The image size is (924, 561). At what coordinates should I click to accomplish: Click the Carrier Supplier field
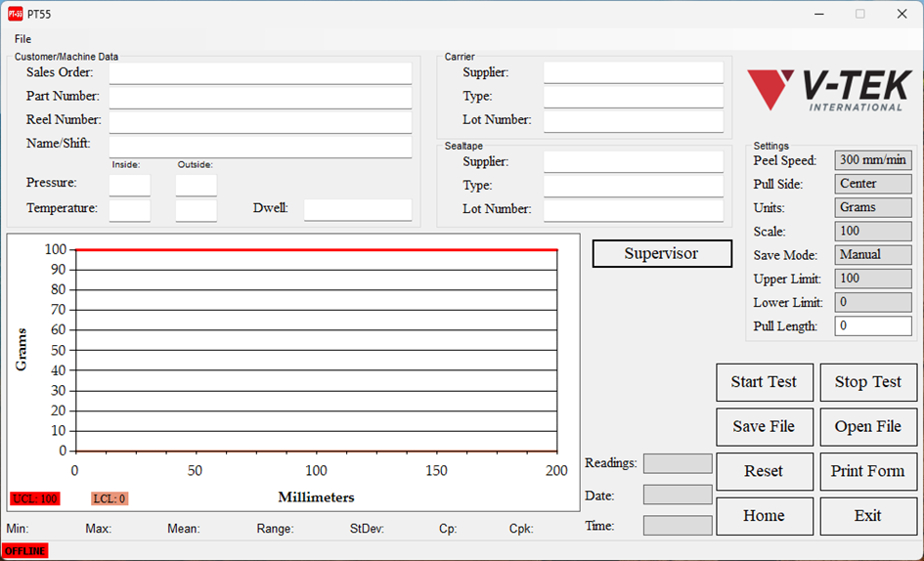pyautogui.click(x=633, y=73)
